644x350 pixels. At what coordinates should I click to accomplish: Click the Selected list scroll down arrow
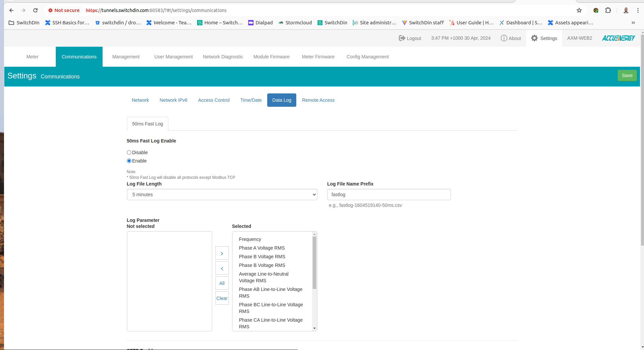(x=314, y=328)
